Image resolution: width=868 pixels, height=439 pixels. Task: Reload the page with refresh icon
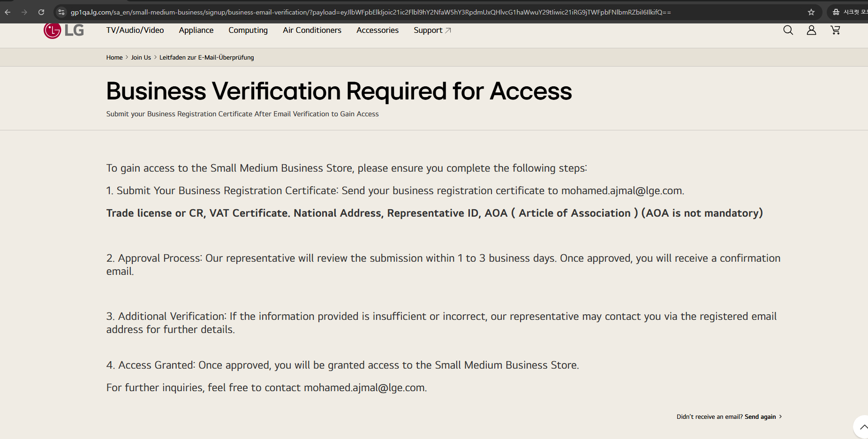(x=41, y=12)
